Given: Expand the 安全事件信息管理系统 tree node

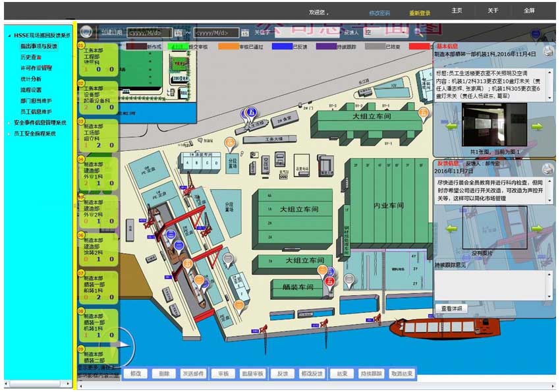Looking at the screenshot, I should coord(8,123).
